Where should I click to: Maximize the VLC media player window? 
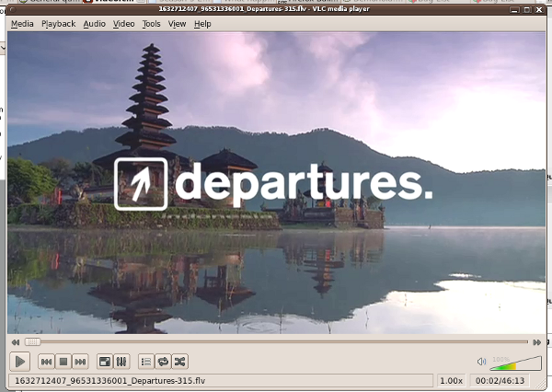(x=526, y=9)
